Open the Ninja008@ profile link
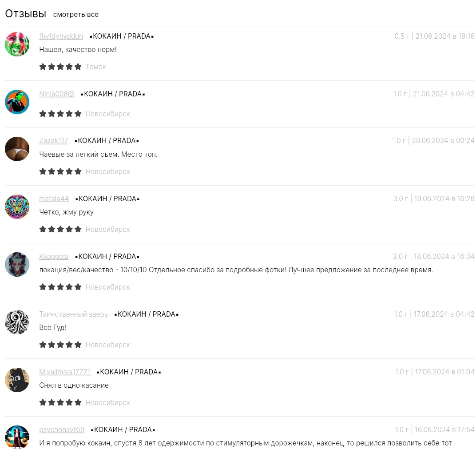The height and width of the screenshot is (449, 476). [x=57, y=94]
